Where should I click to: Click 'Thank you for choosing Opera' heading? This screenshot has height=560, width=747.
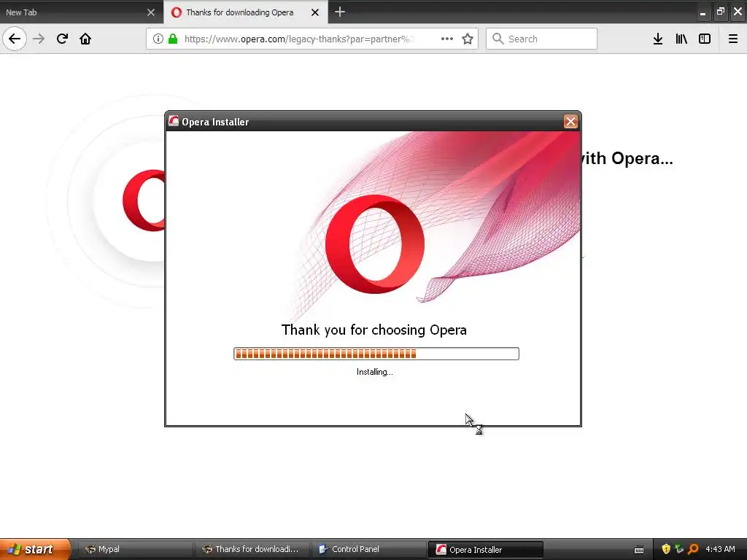click(x=374, y=330)
